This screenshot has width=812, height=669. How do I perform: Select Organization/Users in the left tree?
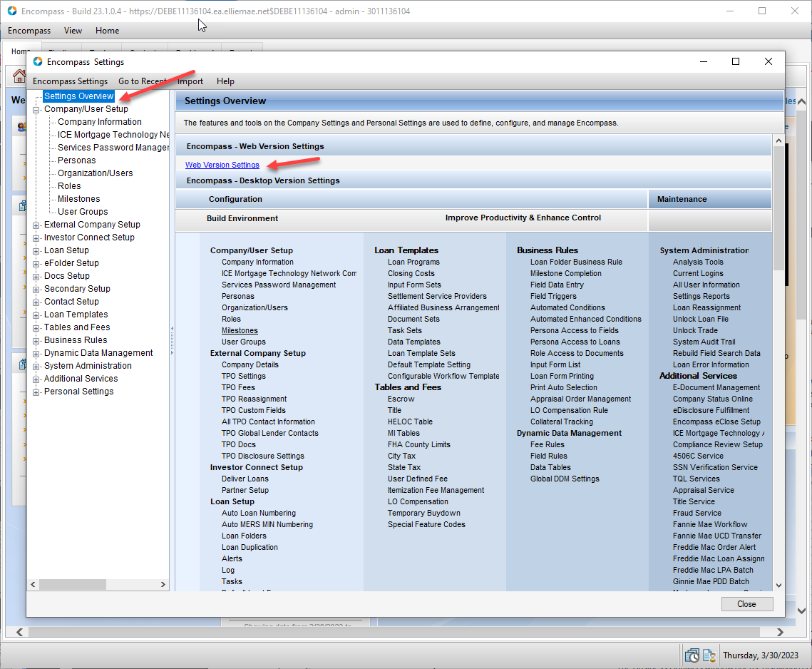tap(96, 173)
